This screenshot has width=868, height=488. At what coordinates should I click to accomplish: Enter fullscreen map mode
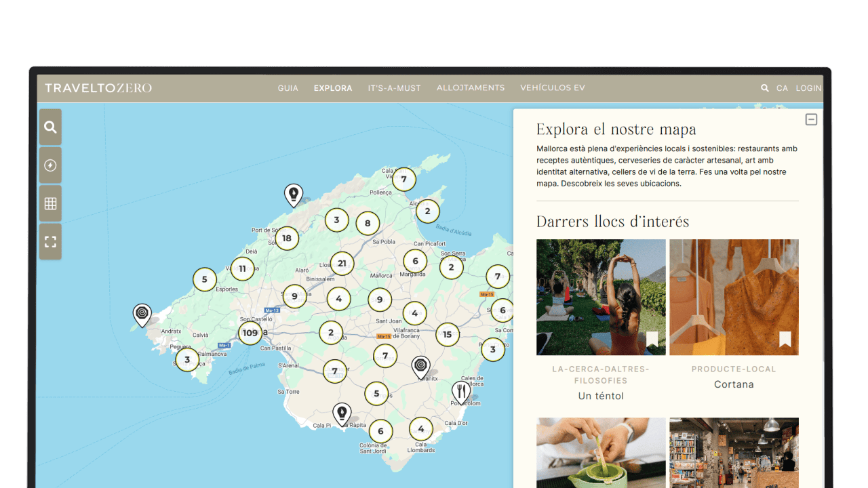point(50,241)
